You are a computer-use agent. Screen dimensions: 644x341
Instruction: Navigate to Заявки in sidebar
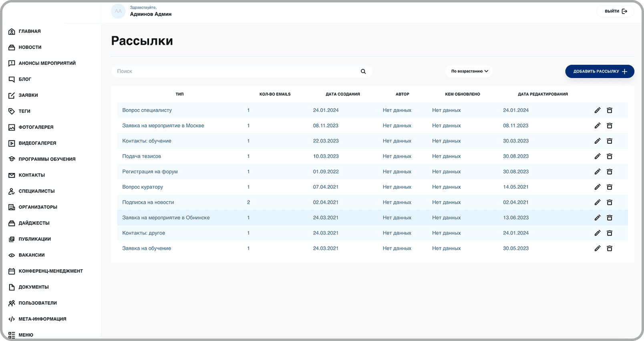pos(28,95)
